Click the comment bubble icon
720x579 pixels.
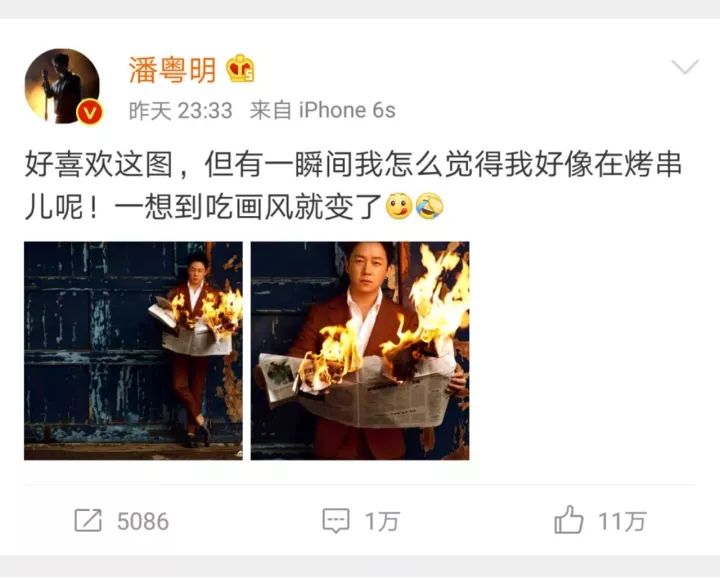point(336,521)
